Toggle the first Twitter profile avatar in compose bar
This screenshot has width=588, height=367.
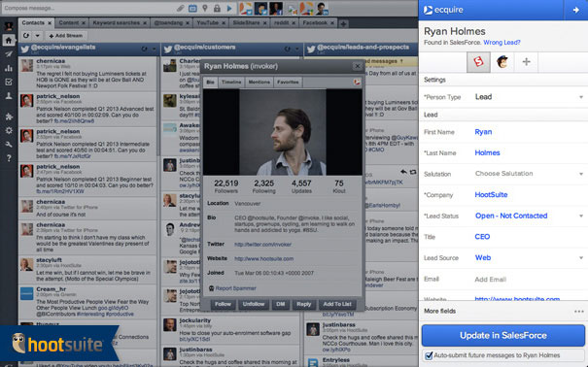[246, 8]
